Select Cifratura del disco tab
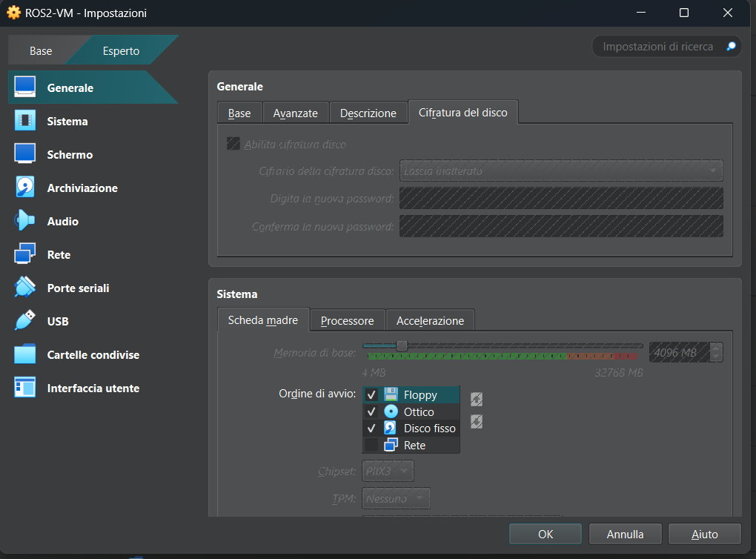 pos(462,113)
